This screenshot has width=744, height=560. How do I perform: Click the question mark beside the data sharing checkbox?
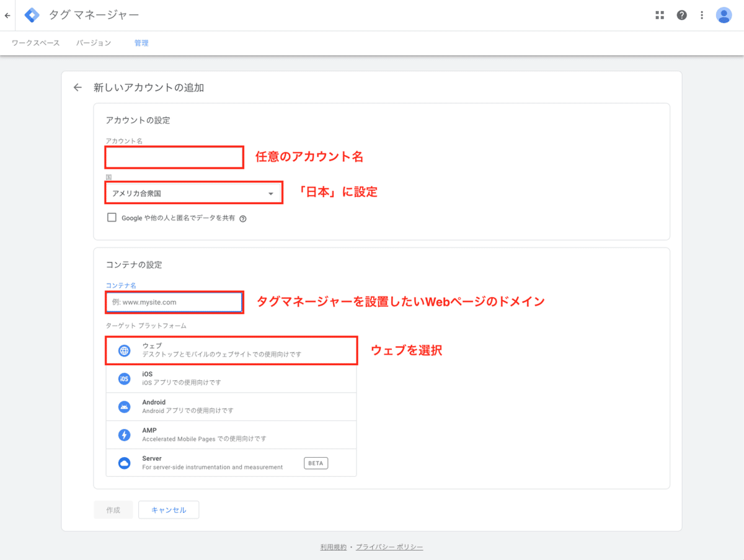[242, 218]
